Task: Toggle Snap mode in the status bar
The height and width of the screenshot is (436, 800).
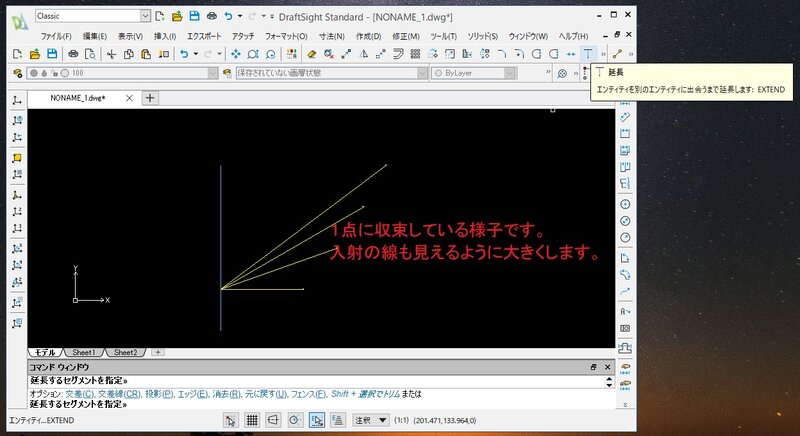Action: (x=231, y=420)
